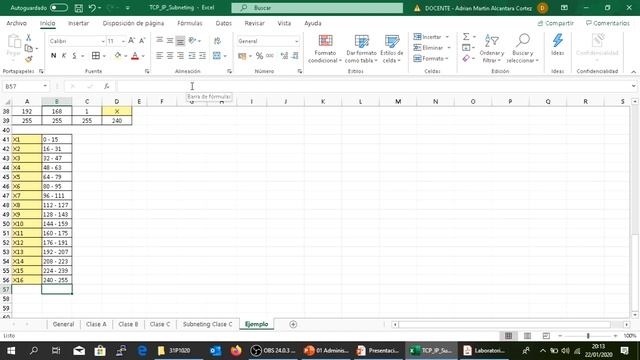The height and width of the screenshot is (360, 640).
Task: Switch to Page Layout view icon
Action: coord(527,336)
